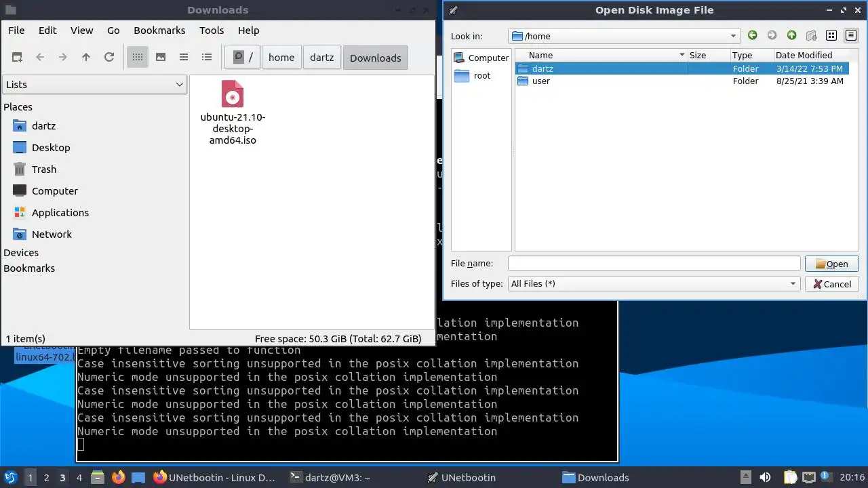Switch to 'UNetbootin - Linux D...' Firefox window
868x488 pixels.
point(215,478)
